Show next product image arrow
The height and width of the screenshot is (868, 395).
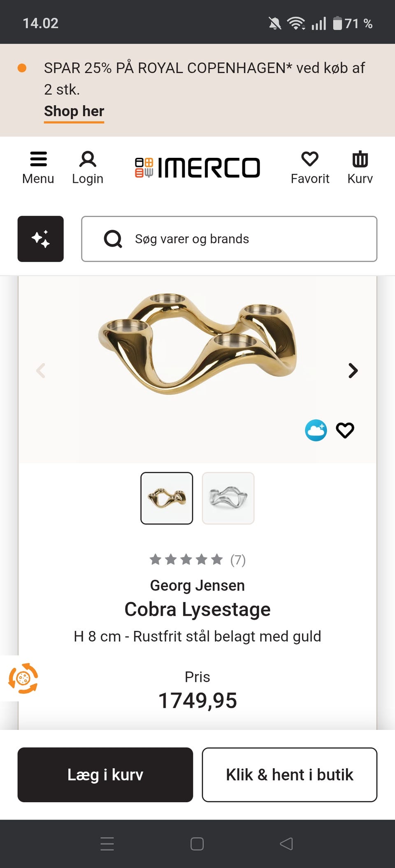click(353, 371)
